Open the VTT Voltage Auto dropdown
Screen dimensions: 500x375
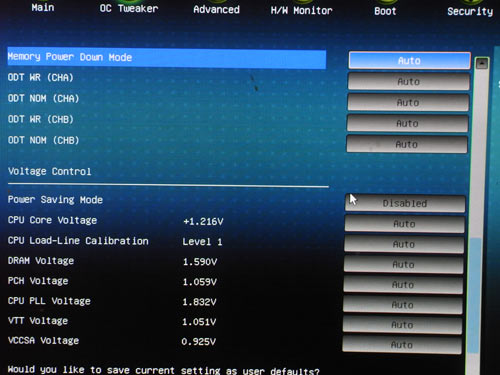click(402, 325)
